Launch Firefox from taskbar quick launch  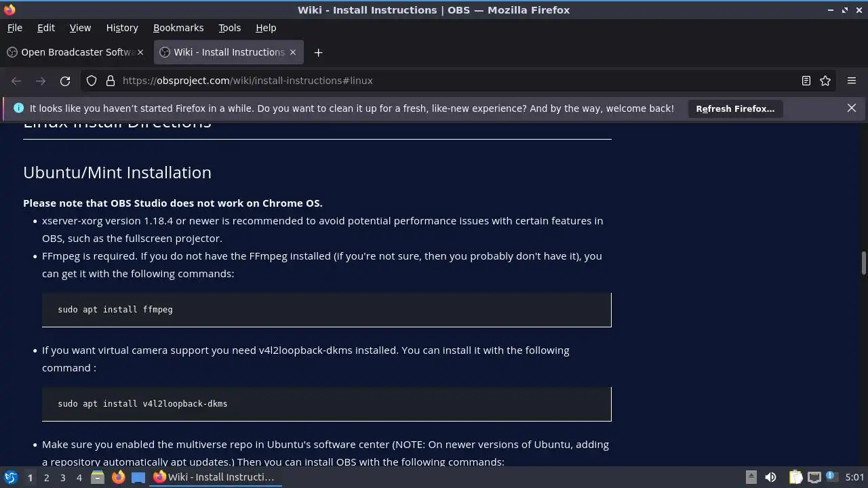pos(118,477)
